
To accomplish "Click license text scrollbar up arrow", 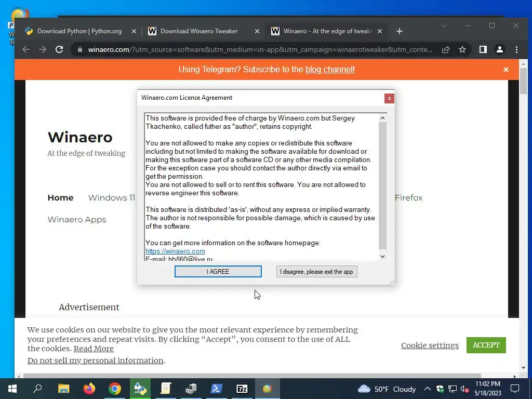I will tap(383, 118).
